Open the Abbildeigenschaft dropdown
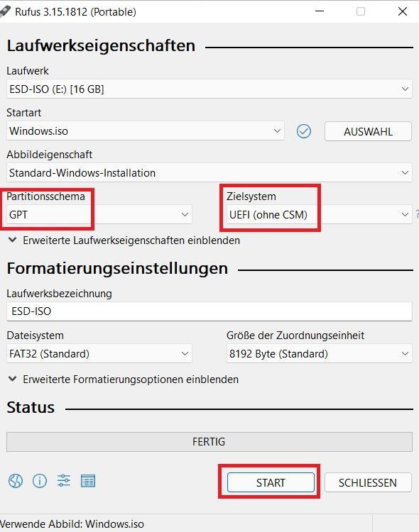 coord(209,172)
